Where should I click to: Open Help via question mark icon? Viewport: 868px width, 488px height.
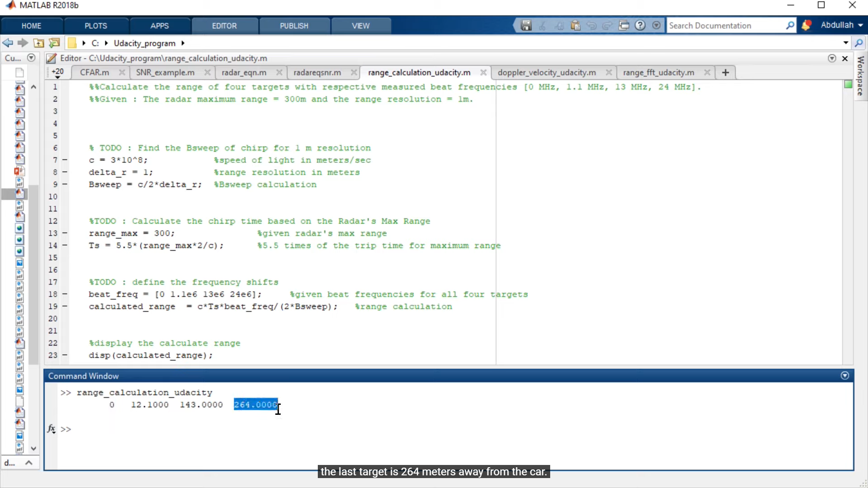pyautogui.click(x=640, y=25)
